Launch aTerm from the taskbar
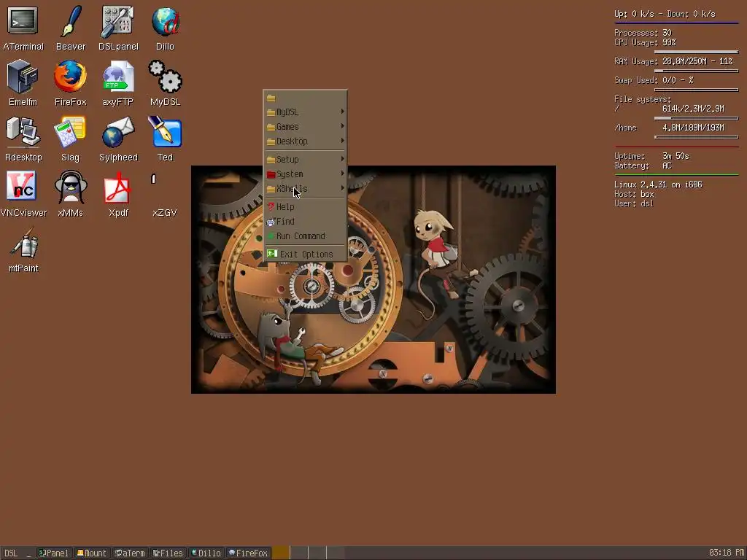Screen dimensions: 747x560 tap(130, 553)
